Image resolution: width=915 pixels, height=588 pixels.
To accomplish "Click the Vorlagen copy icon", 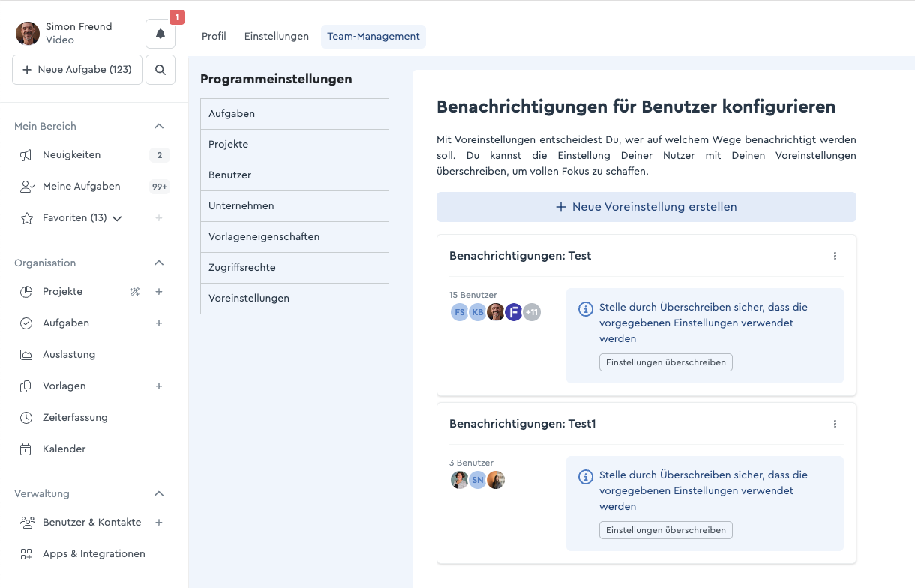I will [x=26, y=386].
